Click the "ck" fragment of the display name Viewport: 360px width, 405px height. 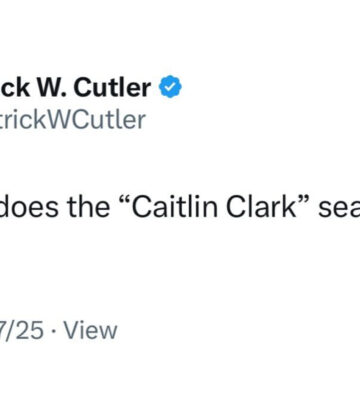pyautogui.click(x=15, y=87)
